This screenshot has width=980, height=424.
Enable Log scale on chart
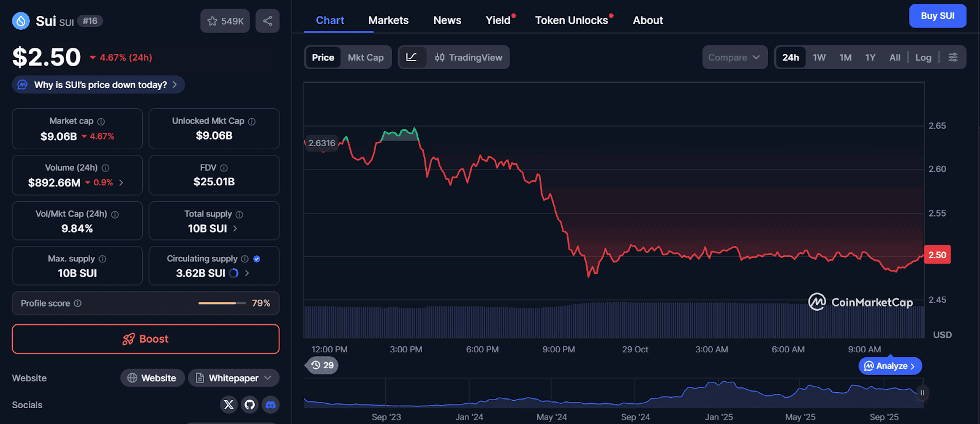pos(923,58)
